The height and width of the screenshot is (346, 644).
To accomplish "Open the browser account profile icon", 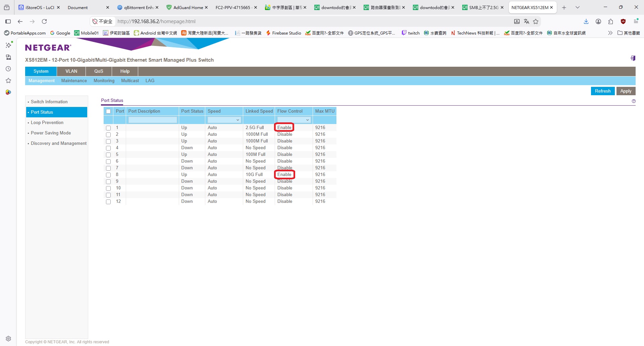I will click(598, 21).
